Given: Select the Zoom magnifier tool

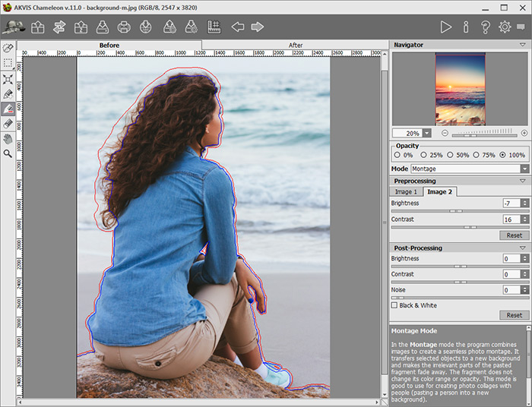Looking at the screenshot, I should click(x=8, y=153).
